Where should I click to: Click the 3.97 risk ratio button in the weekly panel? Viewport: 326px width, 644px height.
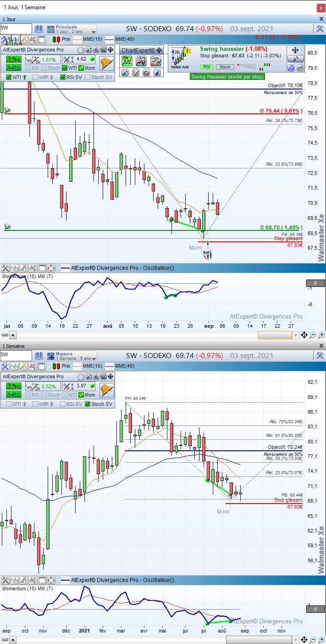(79, 386)
